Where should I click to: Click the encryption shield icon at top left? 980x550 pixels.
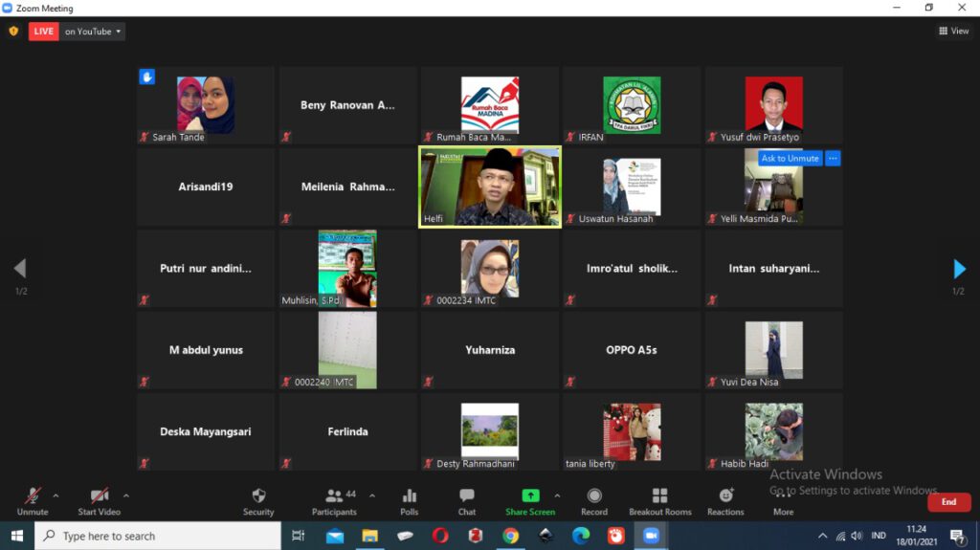tap(13, 31)
